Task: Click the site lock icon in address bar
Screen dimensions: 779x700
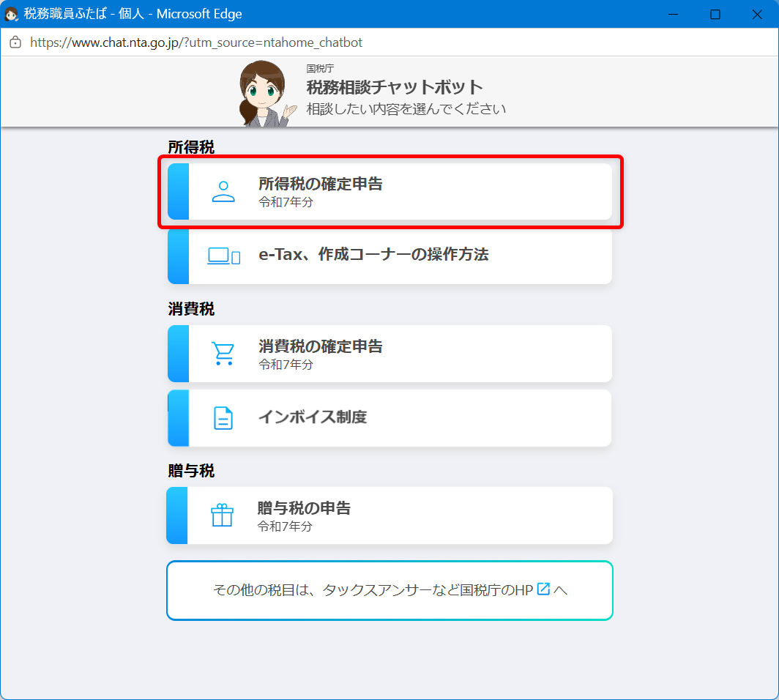Action: click(15, 42)
